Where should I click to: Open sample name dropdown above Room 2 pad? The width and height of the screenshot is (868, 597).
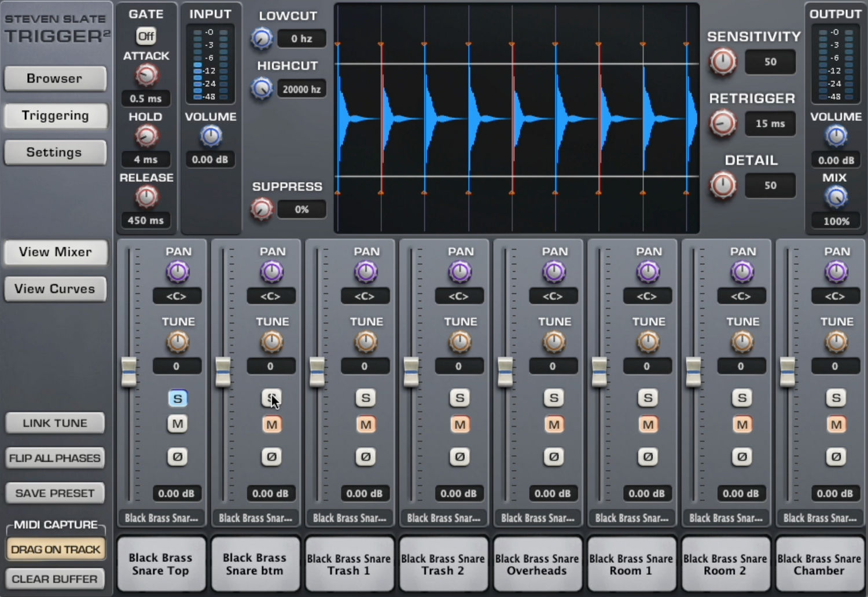pos(726,518)
